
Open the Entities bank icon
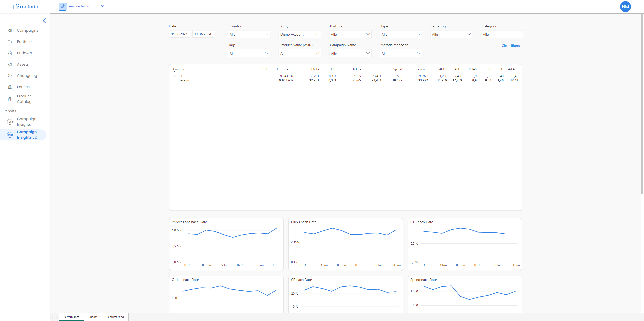pyautogui.click(x=10, y=87)
